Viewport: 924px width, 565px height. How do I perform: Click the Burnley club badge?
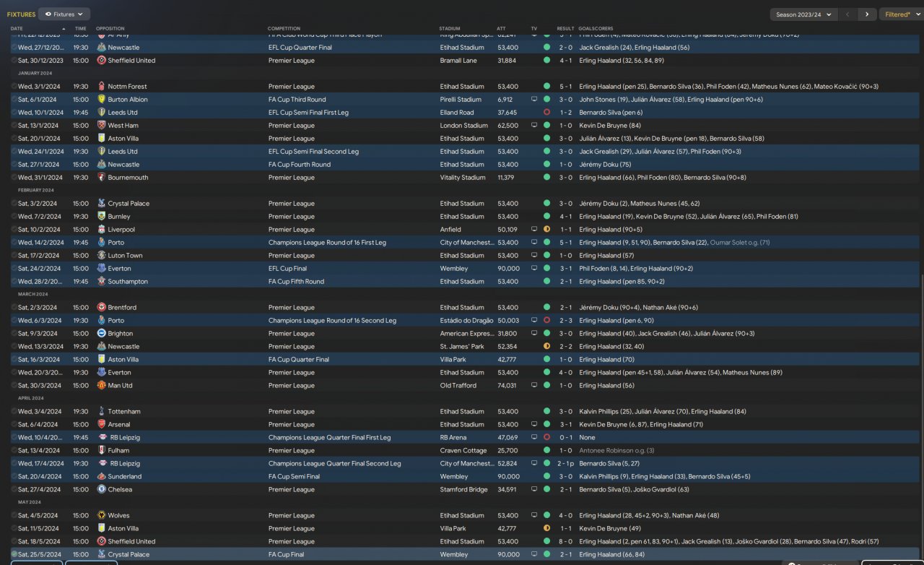101,217
